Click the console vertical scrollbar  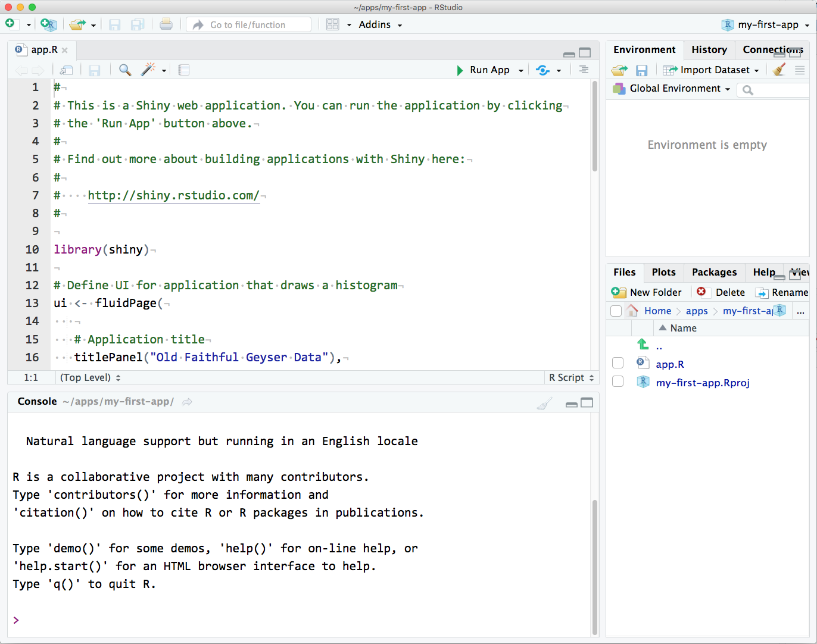pos(594,568)
